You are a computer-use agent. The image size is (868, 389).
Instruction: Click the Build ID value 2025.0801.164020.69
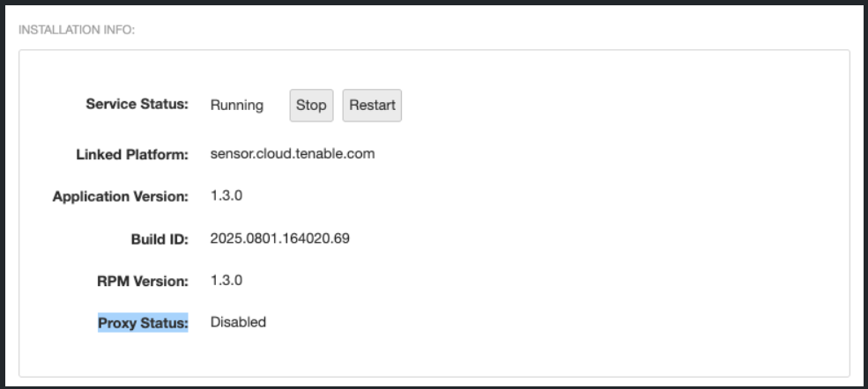280,238
